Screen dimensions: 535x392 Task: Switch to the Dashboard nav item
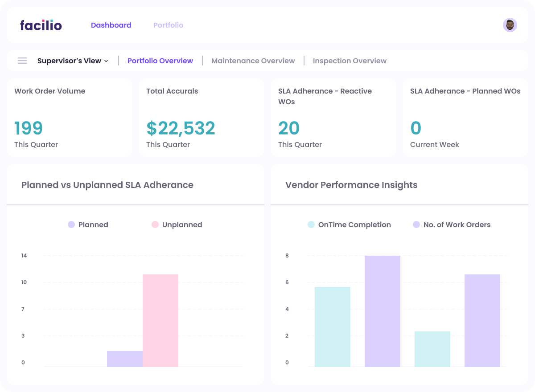[x=111, y=25]
